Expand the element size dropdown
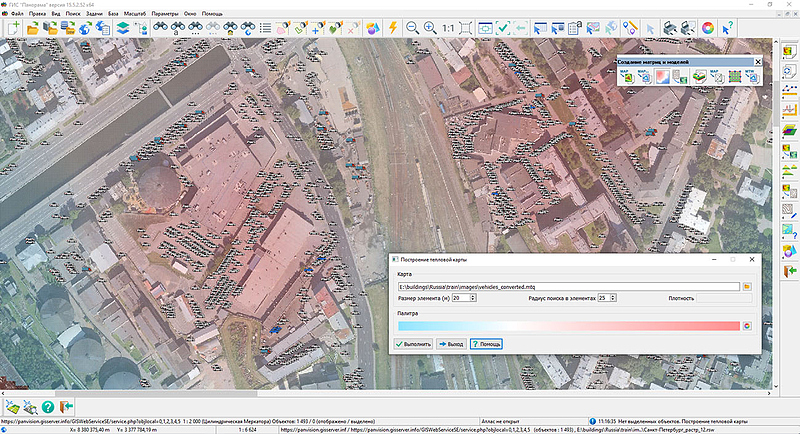800x434 pixels. (x=472, y=298)
